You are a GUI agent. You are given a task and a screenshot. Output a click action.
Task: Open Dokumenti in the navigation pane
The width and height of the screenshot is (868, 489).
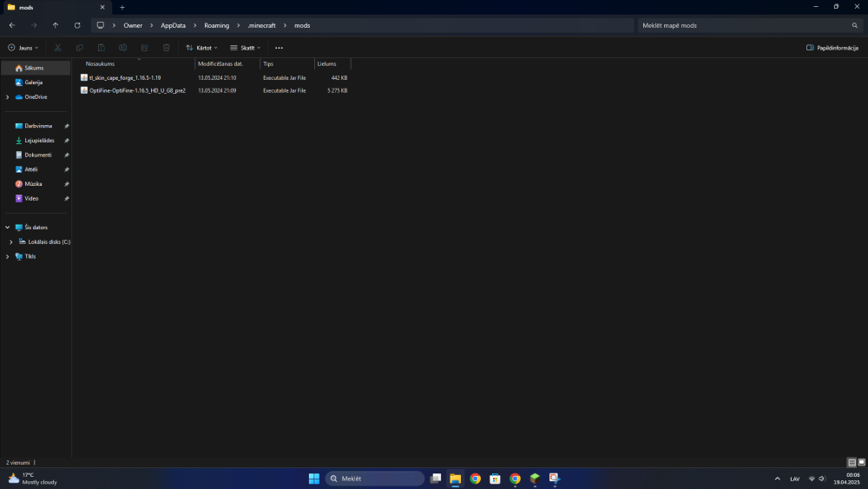[x=36, y=155]
